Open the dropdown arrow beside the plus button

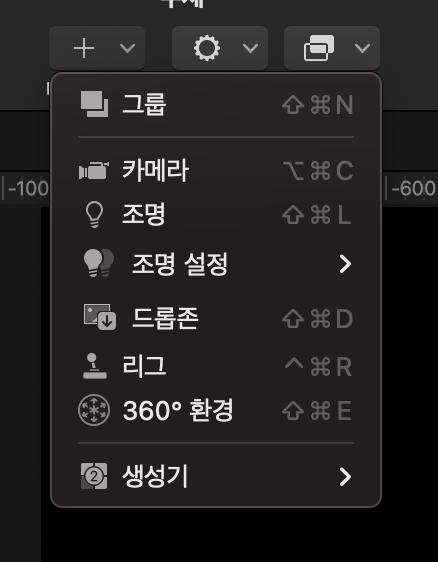pos(127,48)
